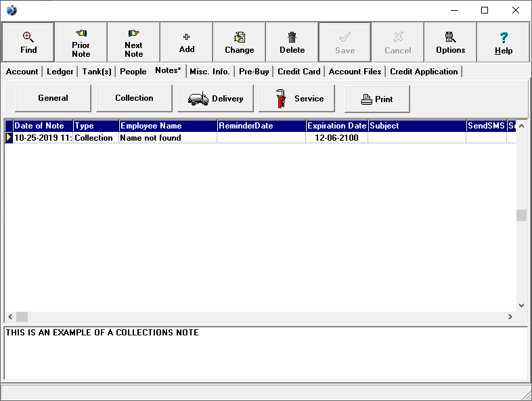Open the Pre-Buy tab

point(254,72)
